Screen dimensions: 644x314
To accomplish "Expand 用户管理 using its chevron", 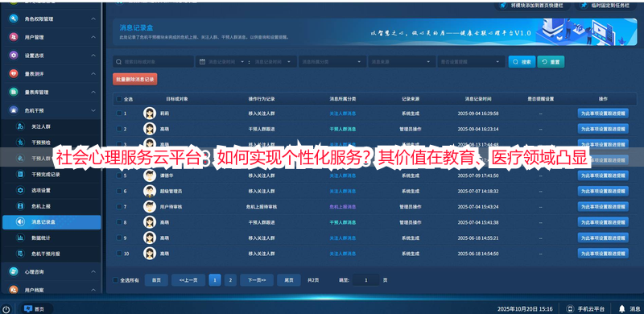I will pyautogui.click(x=93, y=37).
